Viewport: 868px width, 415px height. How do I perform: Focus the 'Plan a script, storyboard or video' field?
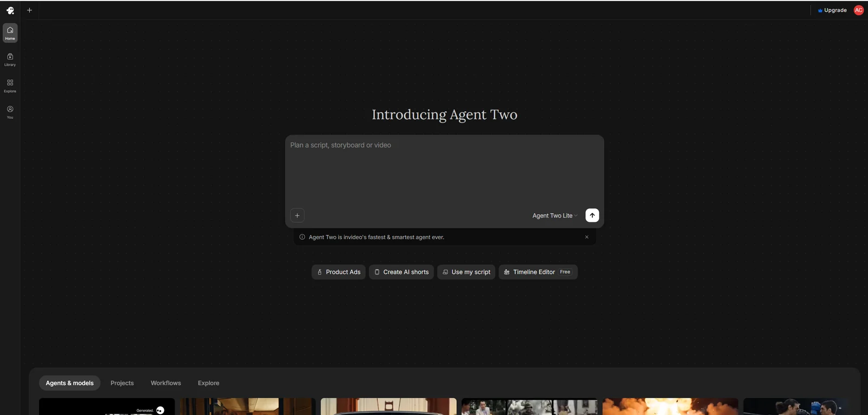pos(444,171)
